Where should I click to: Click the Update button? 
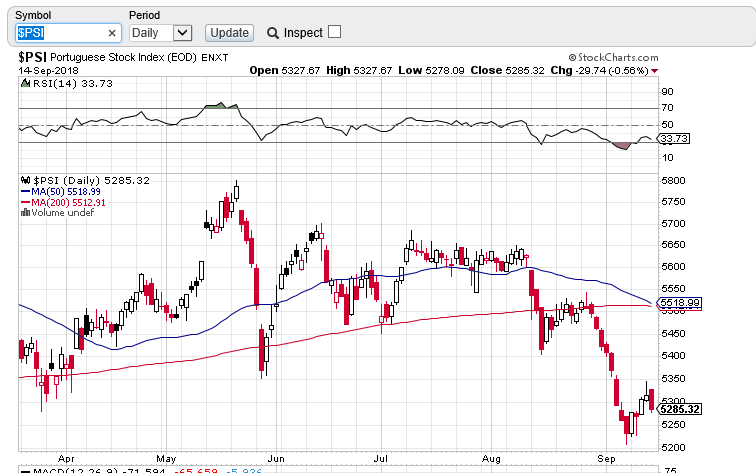tap(230, 33)
